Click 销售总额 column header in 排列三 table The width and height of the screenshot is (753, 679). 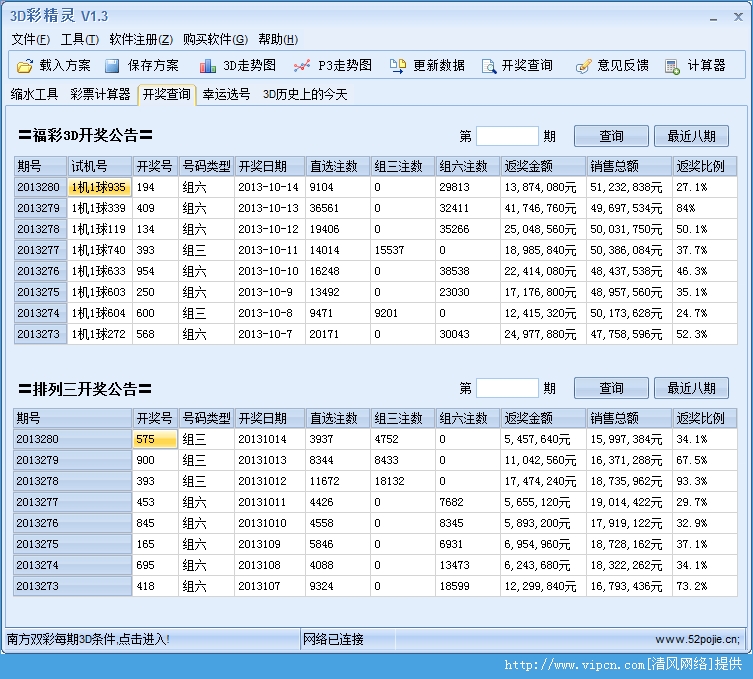tap(629, 418)
